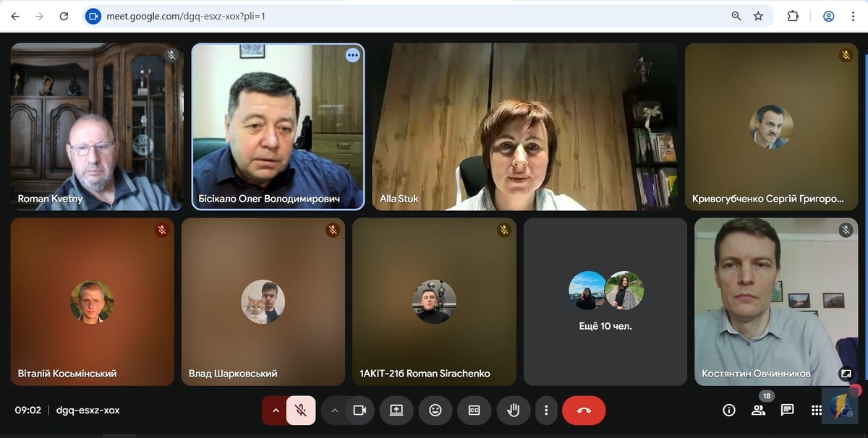
Task: Open more options three-dot menu in call bar
Action: click(x=546, y=410)
